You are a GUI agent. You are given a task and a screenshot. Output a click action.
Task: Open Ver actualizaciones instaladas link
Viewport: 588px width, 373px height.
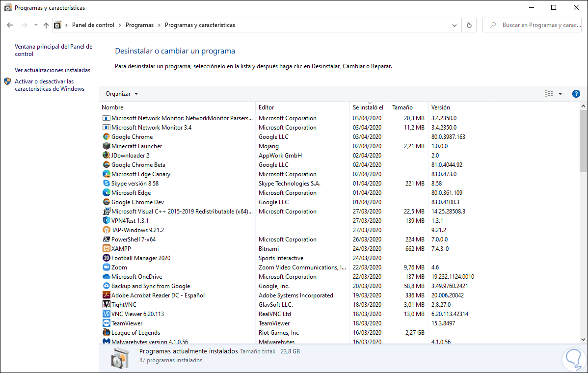coord(53,70)
